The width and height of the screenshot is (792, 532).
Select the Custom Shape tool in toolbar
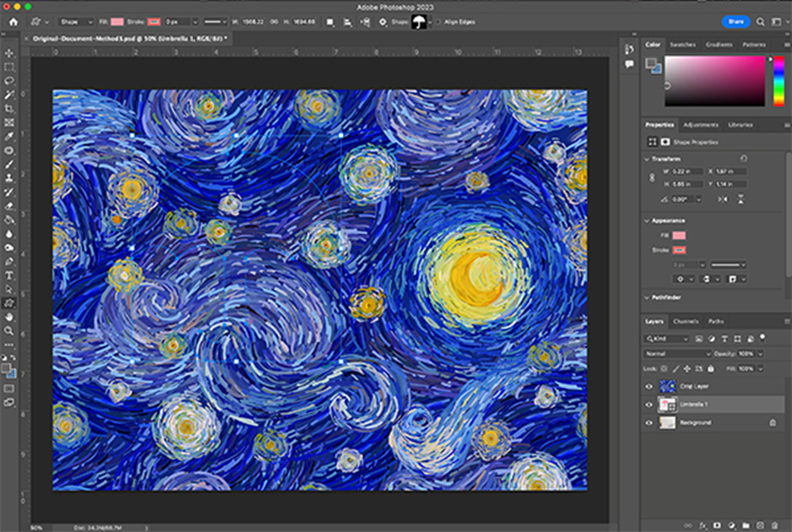[9, 303]
